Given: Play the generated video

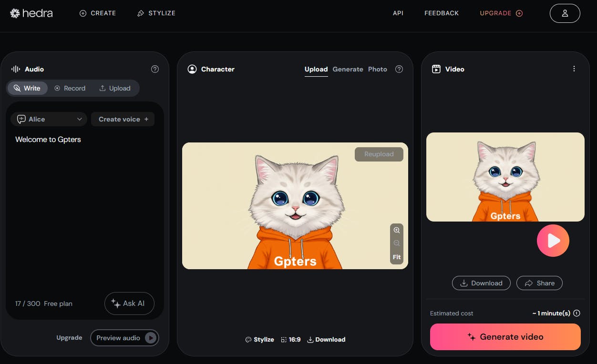Looking at the screenshot, I should pos(553,241).
